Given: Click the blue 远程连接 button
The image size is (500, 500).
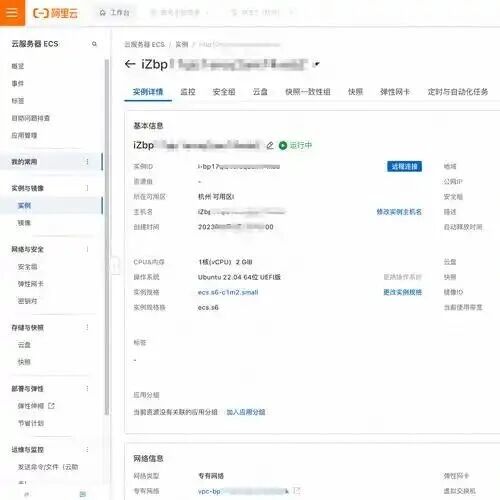Looking at the screenshot, I should coord(404,166).
